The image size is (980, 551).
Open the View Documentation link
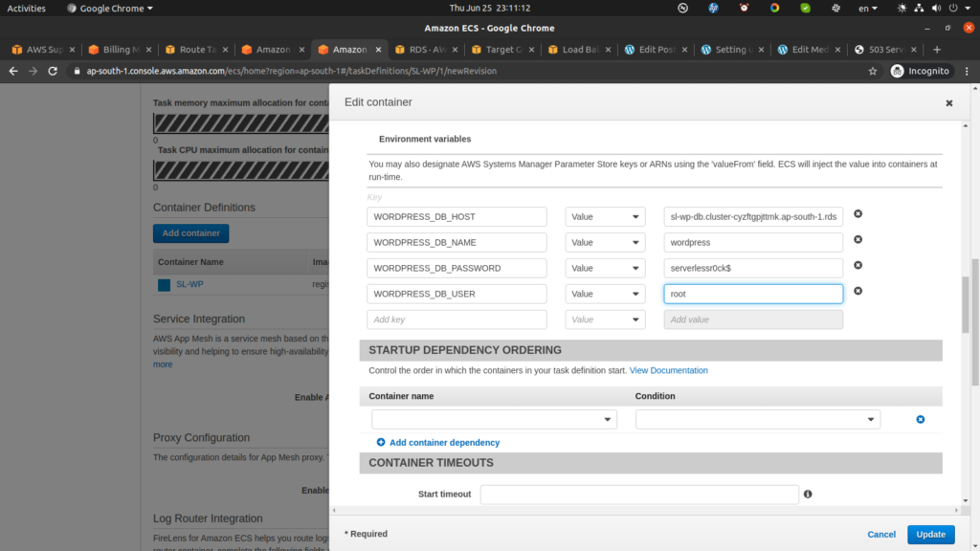(x=668, y=370)
